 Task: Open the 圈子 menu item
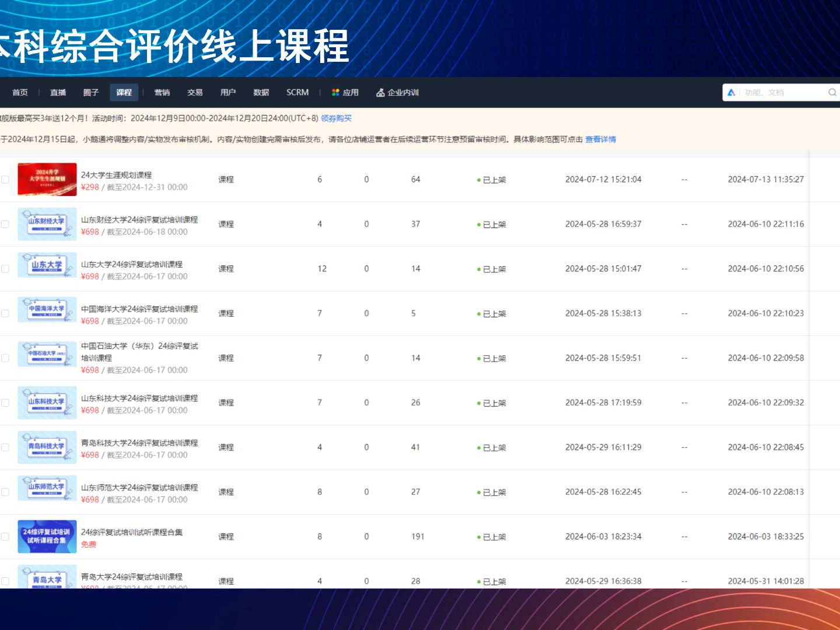[x=91, y=92]
